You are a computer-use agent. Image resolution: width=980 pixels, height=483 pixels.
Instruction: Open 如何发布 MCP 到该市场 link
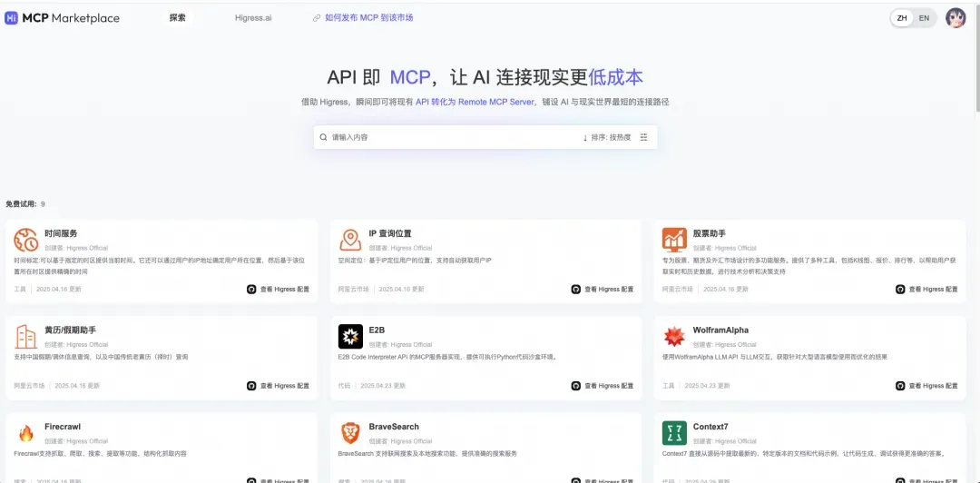368,18
